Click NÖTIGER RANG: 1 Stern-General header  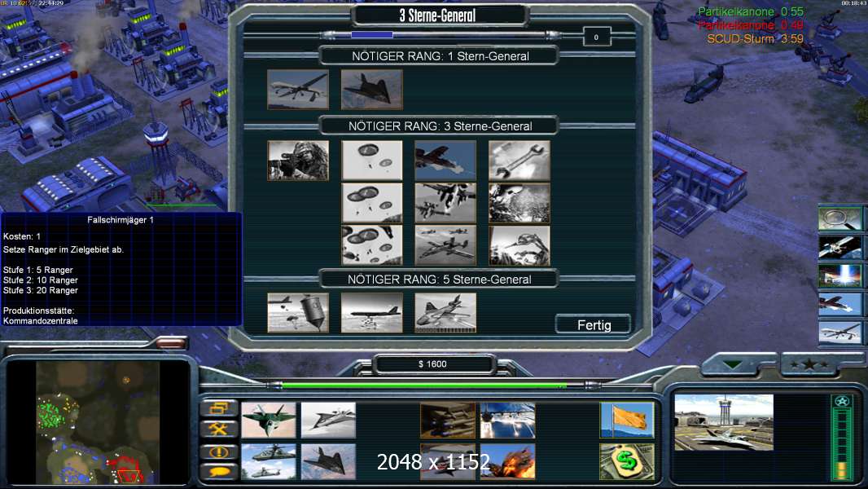[440, 56]
